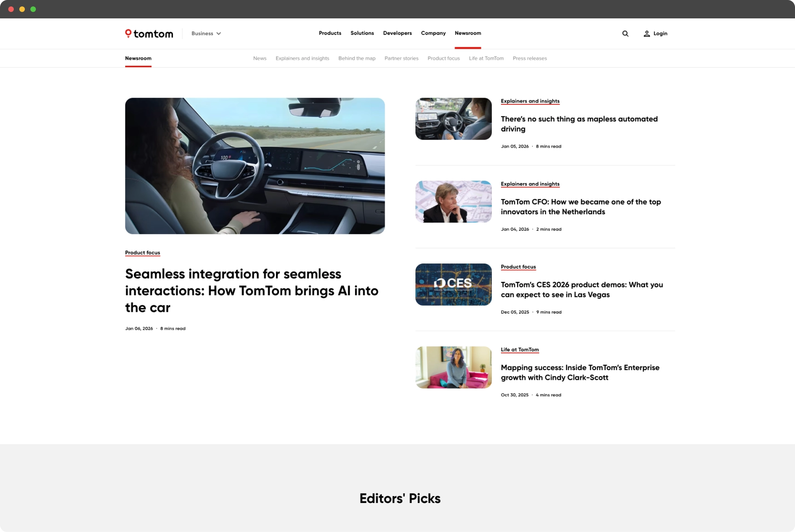Viewport: 795px width, 532px height.
Task: Go to Partner stories tab
Action: 402,58
